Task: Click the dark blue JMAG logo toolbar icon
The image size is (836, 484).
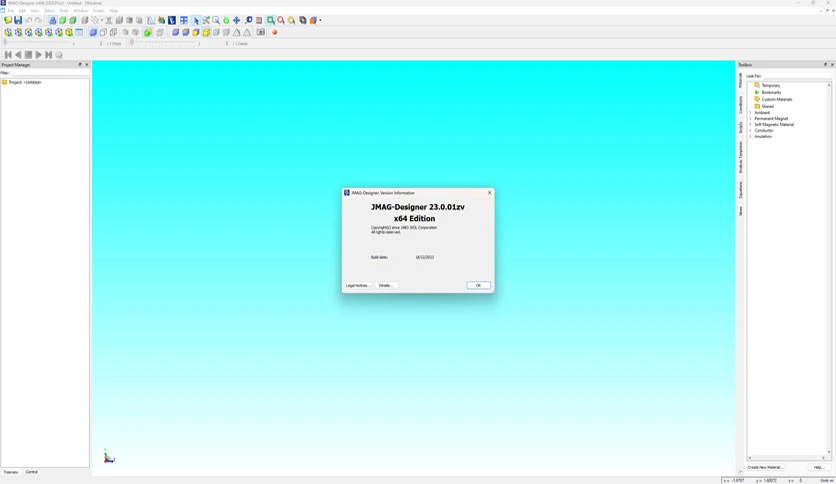Action: 172,20
